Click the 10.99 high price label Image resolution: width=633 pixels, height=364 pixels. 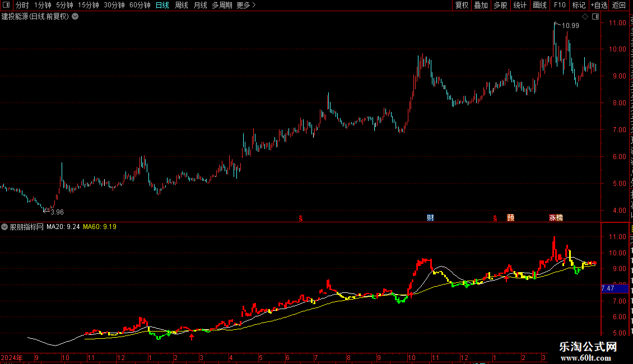point(570,26)
